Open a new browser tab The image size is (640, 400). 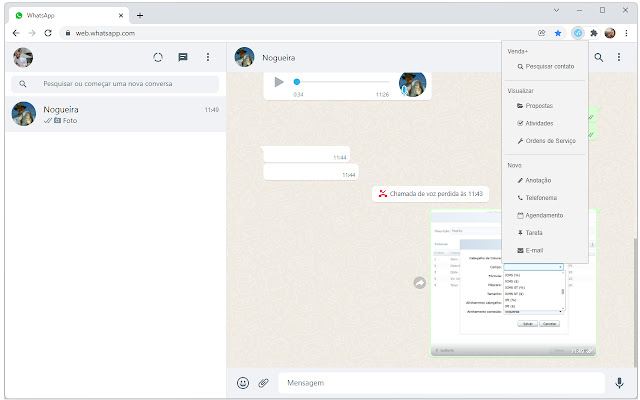tap(140, 16)
